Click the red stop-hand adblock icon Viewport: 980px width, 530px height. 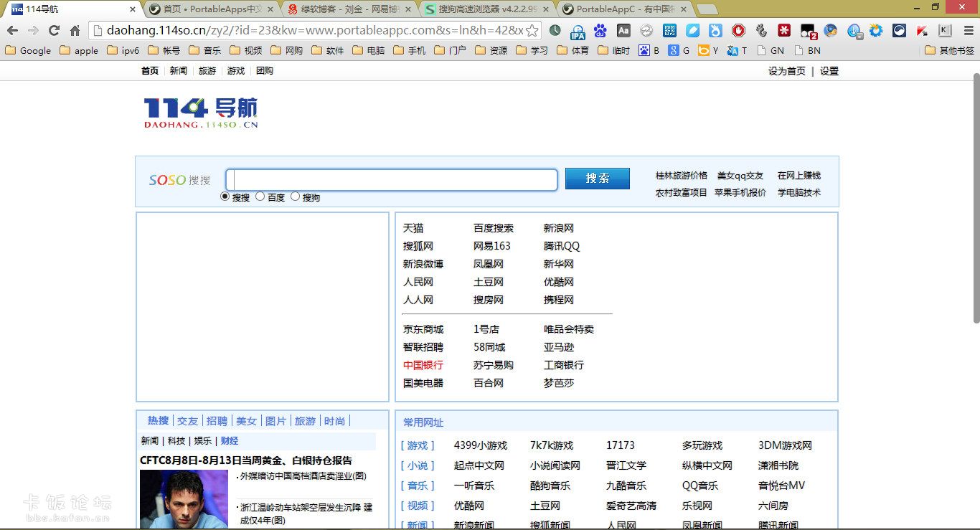tap(738, 30)
